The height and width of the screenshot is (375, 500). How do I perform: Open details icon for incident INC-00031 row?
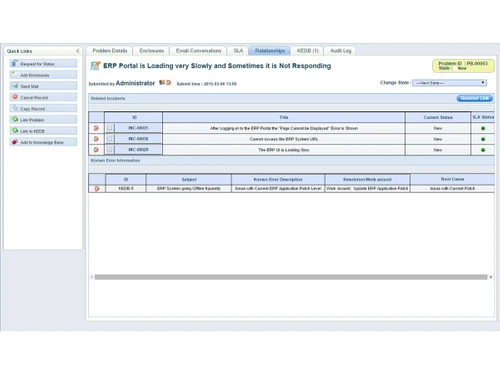coord(96,128)
